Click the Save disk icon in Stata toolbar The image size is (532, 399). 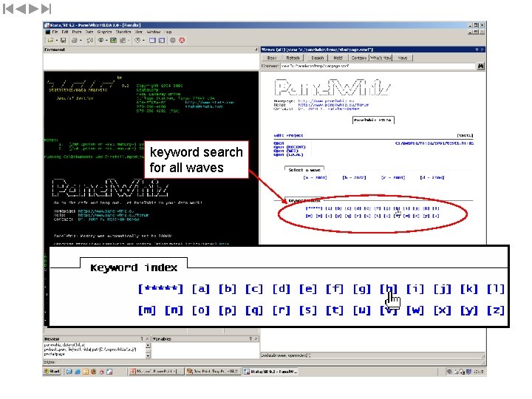click(63, 41)
